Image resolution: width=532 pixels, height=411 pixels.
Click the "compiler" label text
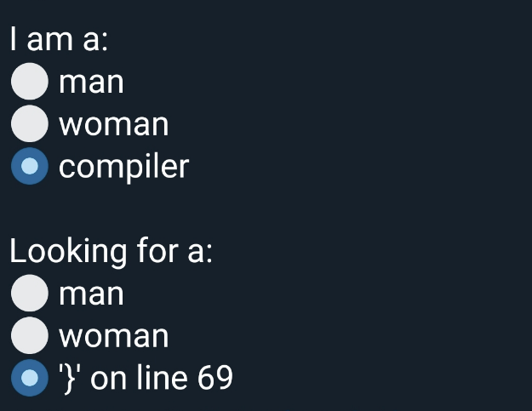point(124,167)
